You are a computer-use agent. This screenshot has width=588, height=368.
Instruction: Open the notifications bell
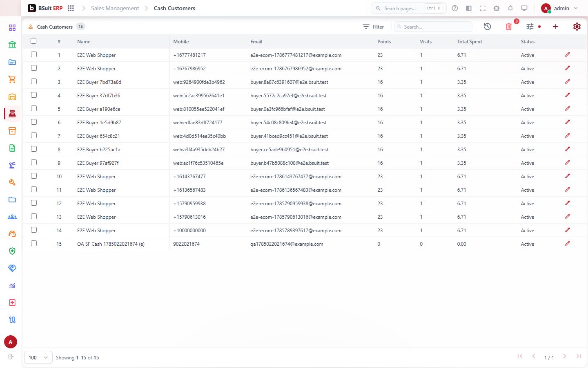(x=510, y=8)
